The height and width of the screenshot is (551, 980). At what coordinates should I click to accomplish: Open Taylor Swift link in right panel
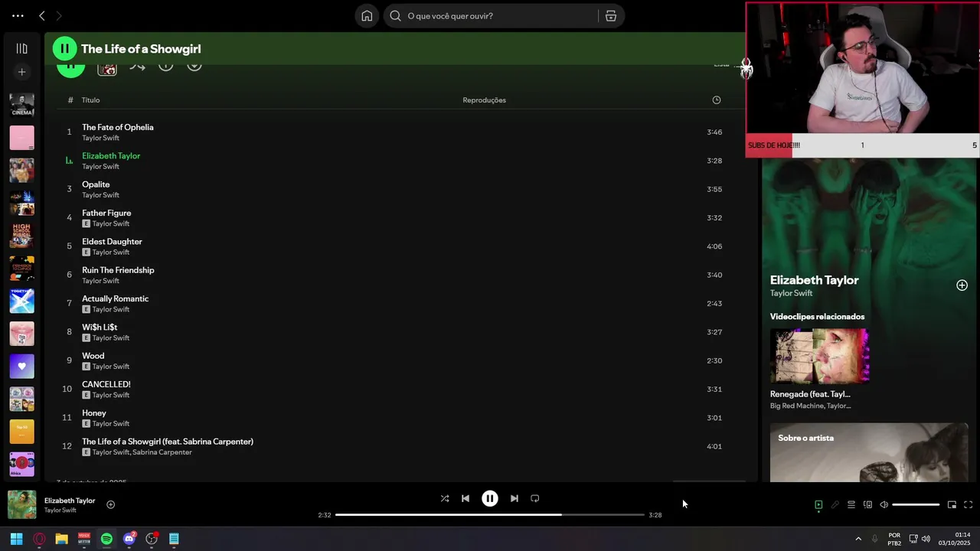coord(791,293)
